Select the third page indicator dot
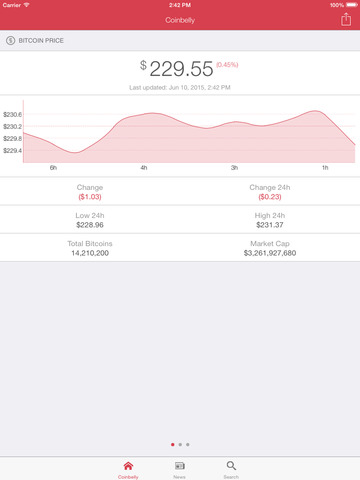 point(188,444)
